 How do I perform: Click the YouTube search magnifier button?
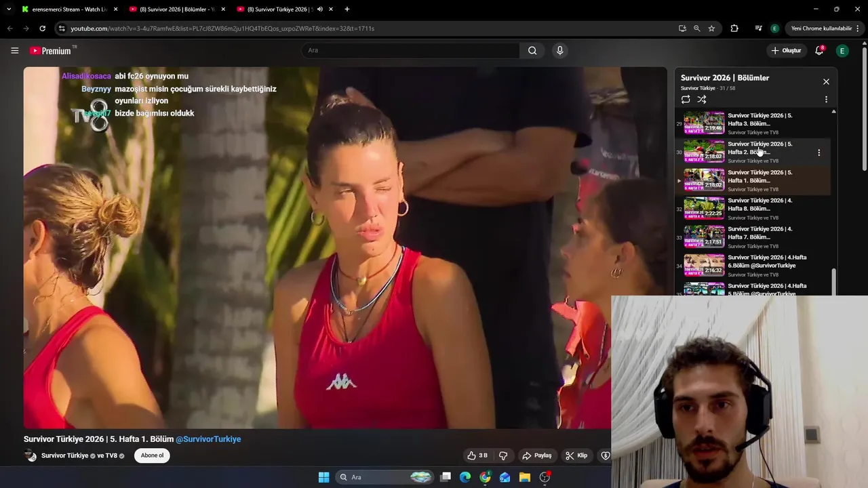click(x=532, y=50)
